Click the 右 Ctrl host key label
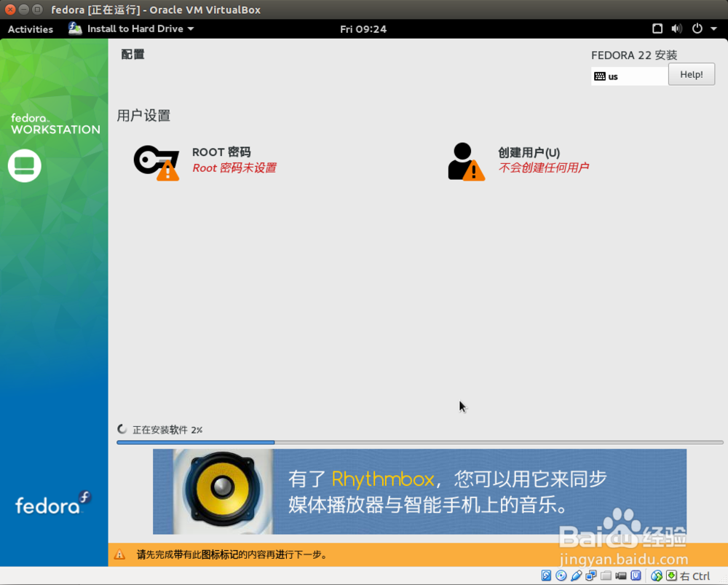Viewport: 728px width, 585px height. [695, 576]
